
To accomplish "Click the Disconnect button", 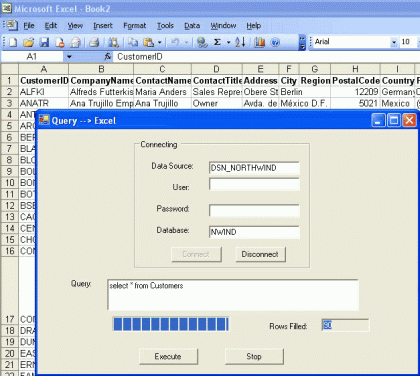I will (260, 254).
